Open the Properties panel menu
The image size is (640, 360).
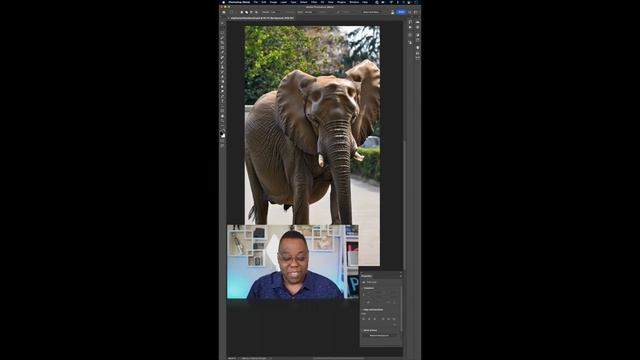401,276
